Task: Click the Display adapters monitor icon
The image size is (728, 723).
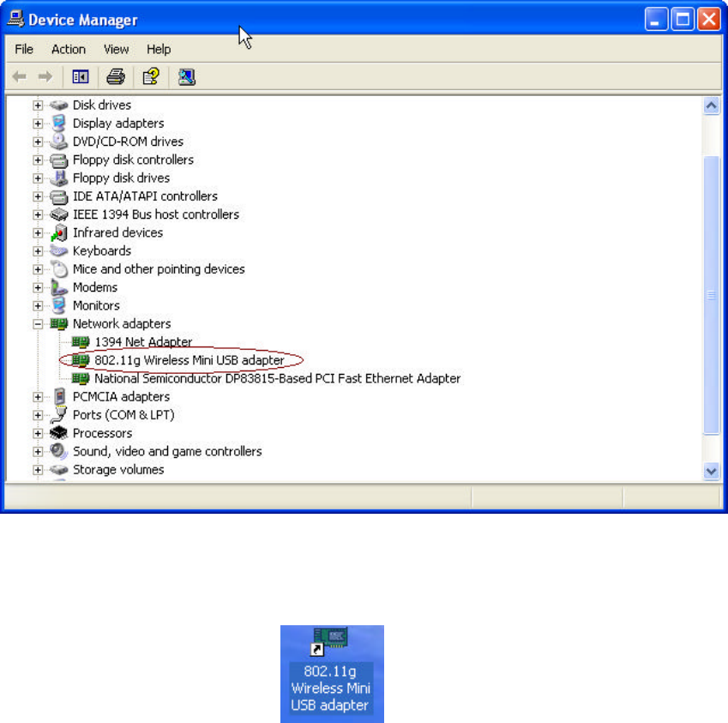Action: [59, 124]
